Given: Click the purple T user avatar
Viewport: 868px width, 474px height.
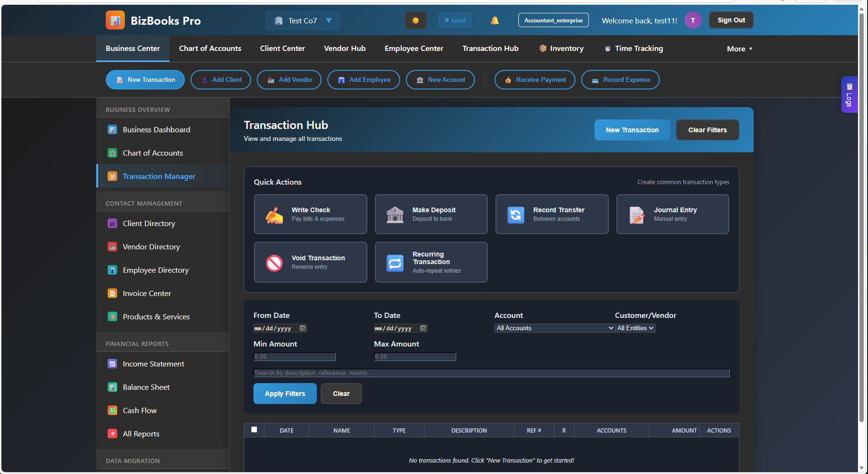Looking at the screenshot, I should point(693,20).
